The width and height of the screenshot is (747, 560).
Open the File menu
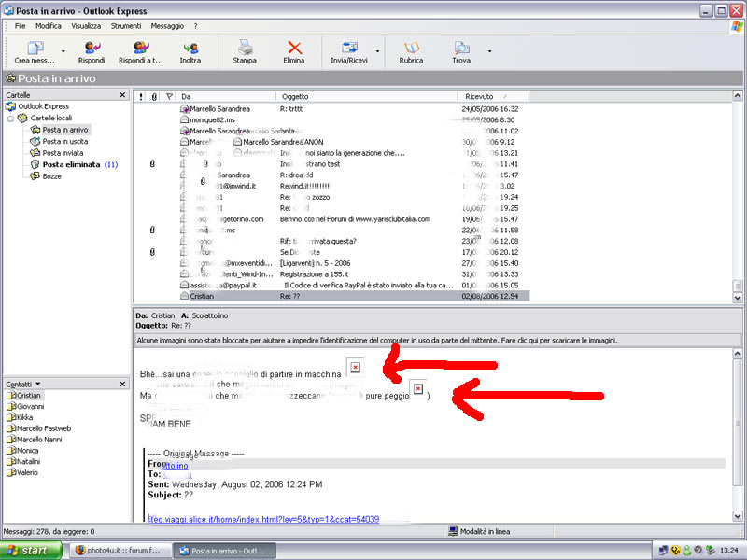(20, 26)
